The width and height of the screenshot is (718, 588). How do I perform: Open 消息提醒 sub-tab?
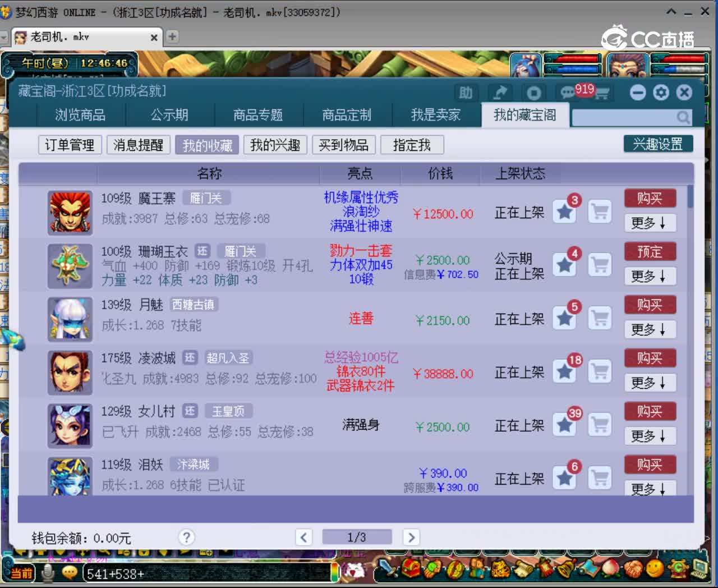[x=139, y=145]
